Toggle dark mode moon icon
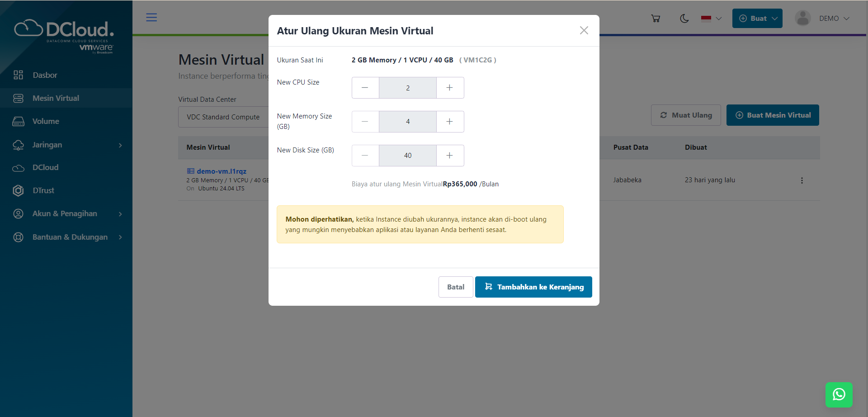Screen dimensions: 868x417 click(684, 19)
